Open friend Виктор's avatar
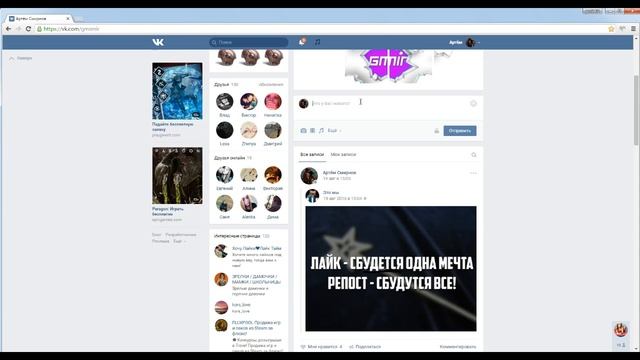The height and width of the screenshot is (360, 640). (249, 102)
